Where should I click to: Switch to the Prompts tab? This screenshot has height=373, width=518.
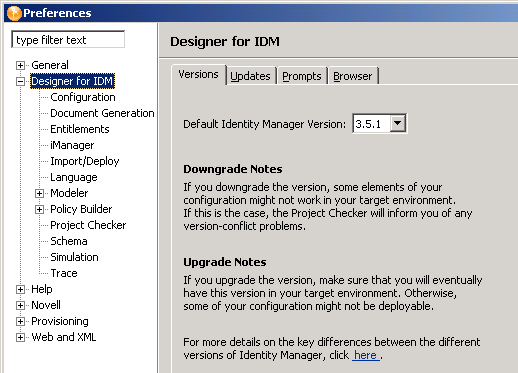(x=302, y=76)
